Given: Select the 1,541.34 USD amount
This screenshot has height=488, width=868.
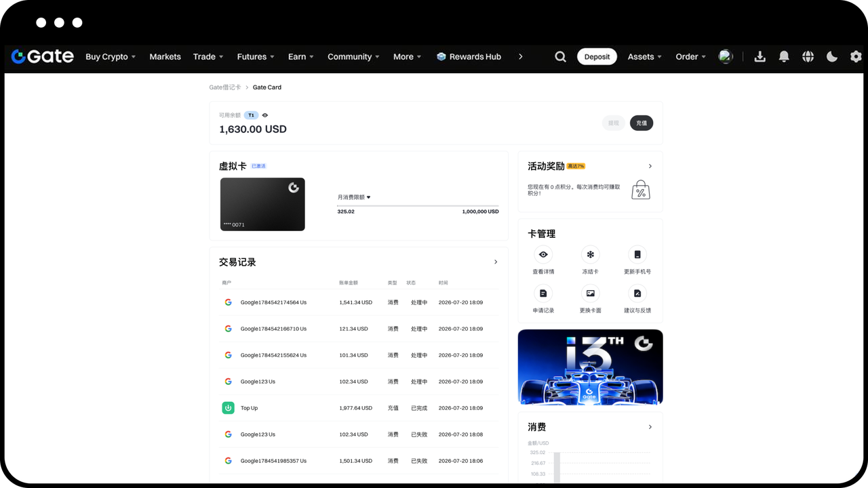Looking at the screenshot, I should pos(355,302).
